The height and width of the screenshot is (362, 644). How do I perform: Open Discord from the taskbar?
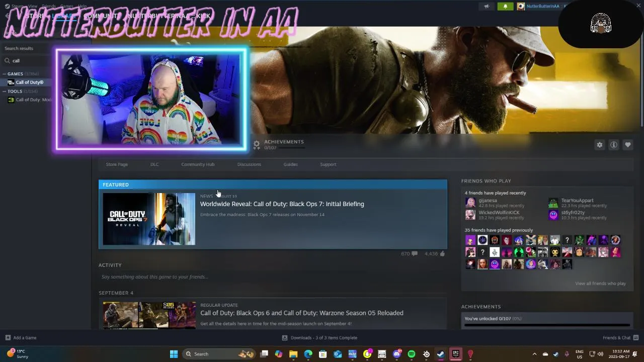397,354
